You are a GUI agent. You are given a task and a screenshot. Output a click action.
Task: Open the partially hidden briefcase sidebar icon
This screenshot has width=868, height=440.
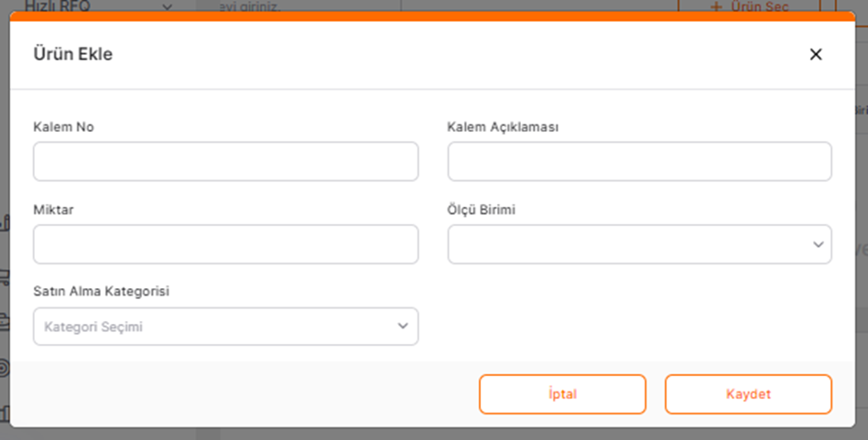click(5, 322)
